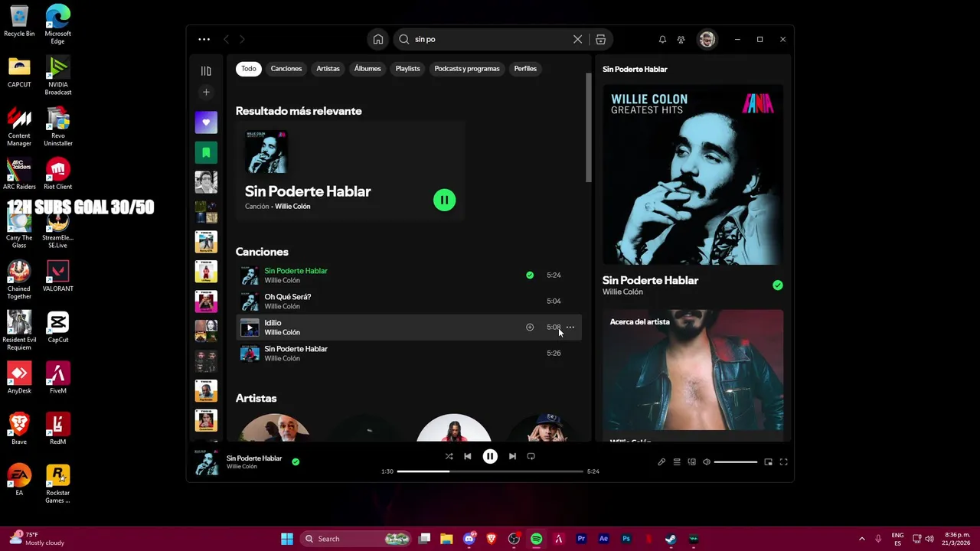Open the notifications bell
Screen dimensions: 980x551
point(662,39)
